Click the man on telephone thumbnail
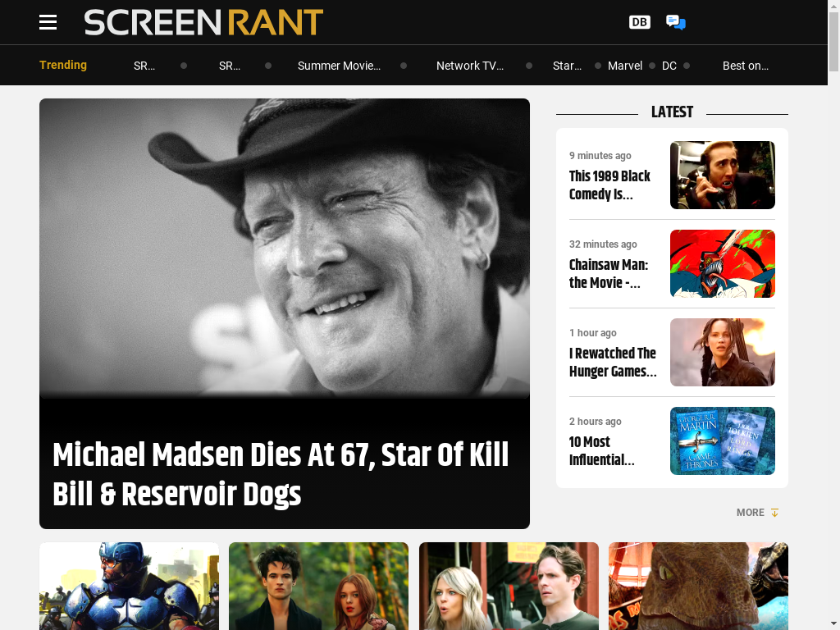The image size is (840, 630). [x=722, y=176]
